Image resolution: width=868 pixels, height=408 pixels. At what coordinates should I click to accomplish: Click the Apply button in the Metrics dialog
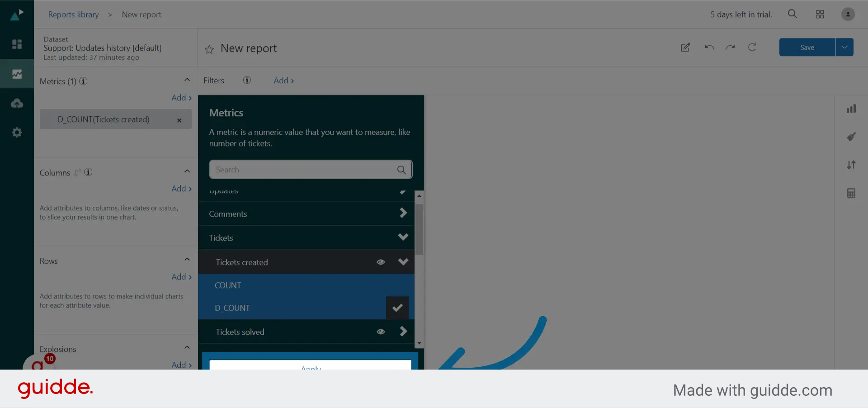[x=310, y=367]
